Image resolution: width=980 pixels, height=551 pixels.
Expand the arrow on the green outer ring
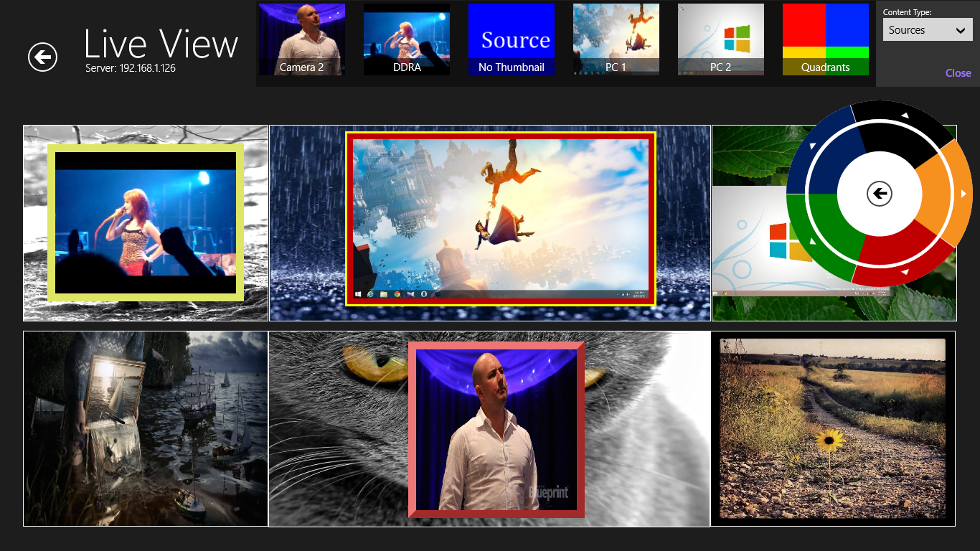point(813,240)
